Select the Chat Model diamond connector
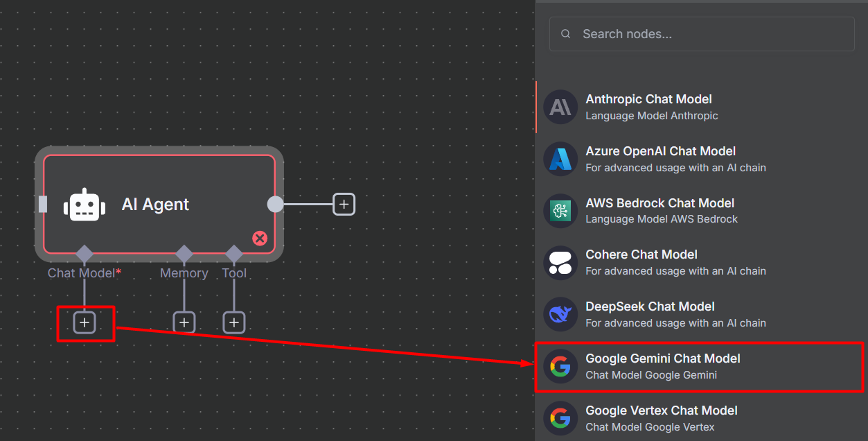Viewport: 868px width, 441px height. coord(85,253)
